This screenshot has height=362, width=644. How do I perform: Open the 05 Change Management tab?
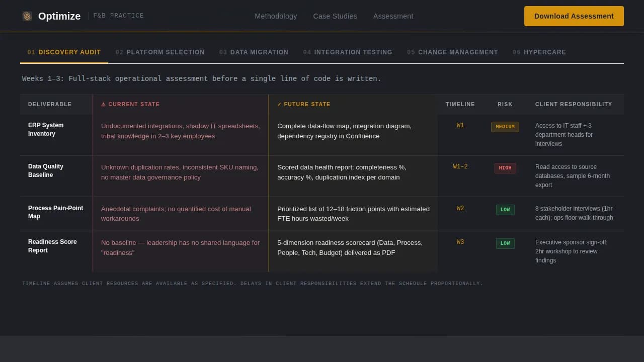(452, 52)
